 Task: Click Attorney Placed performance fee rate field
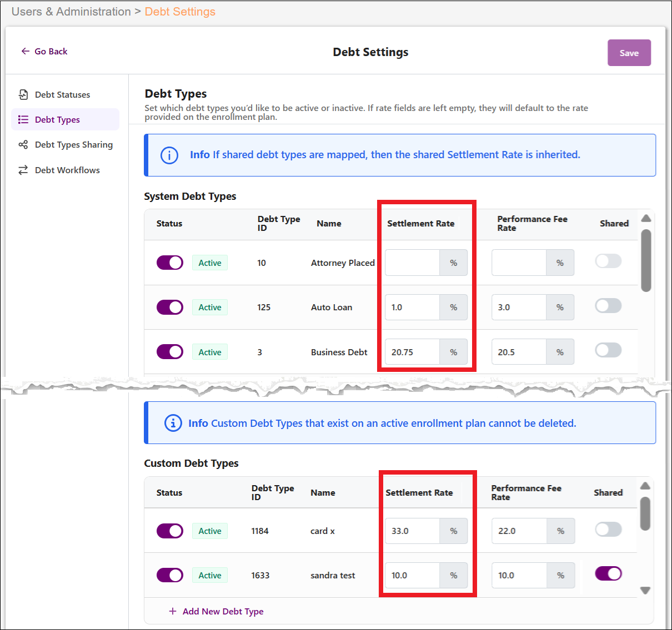tap(519, 263)
